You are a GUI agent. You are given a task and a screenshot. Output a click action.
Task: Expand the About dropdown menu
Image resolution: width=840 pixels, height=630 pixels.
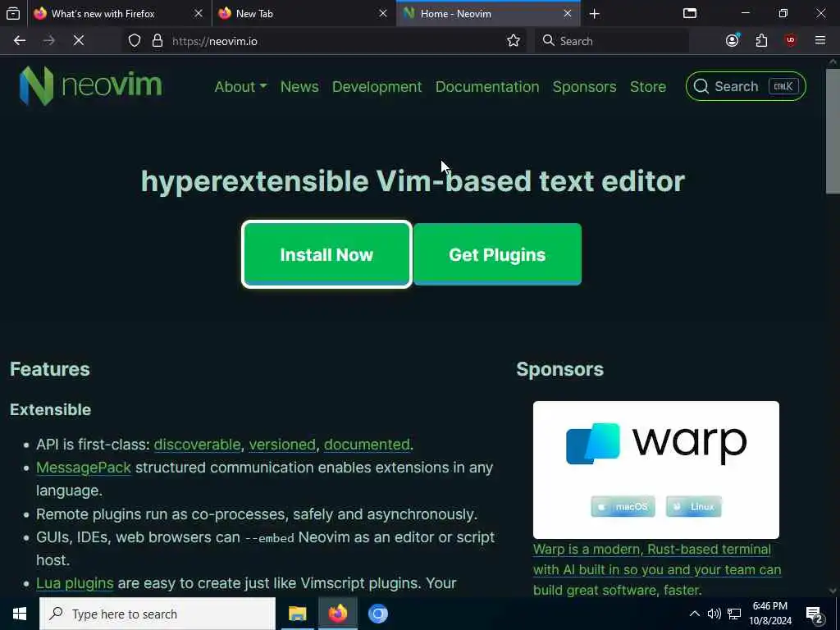click(x=240, y=87)
